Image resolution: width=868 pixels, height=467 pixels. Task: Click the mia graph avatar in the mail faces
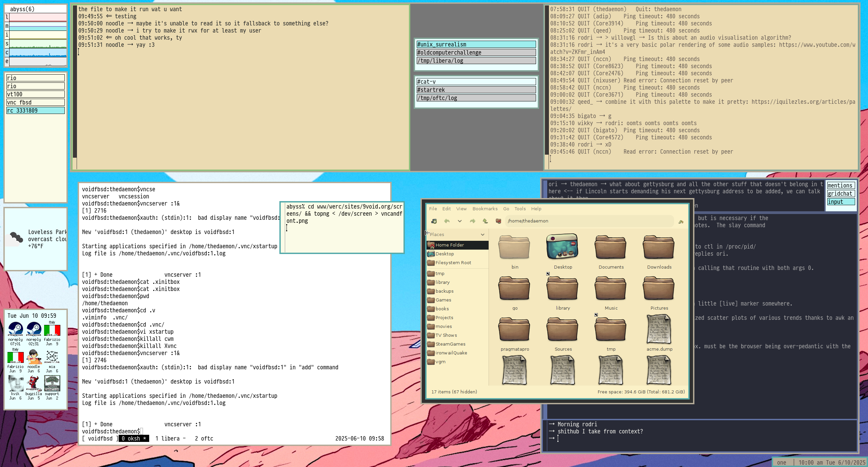point(52,356)
